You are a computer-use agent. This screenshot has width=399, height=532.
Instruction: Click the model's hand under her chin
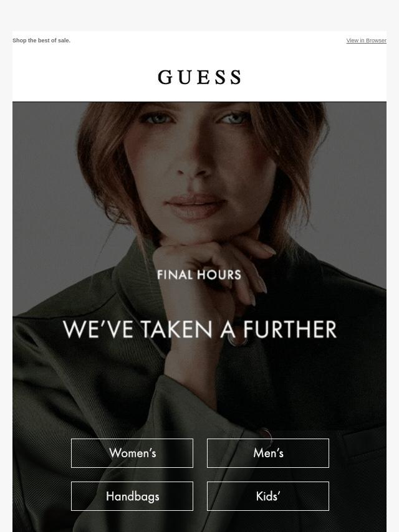[211, 268]
